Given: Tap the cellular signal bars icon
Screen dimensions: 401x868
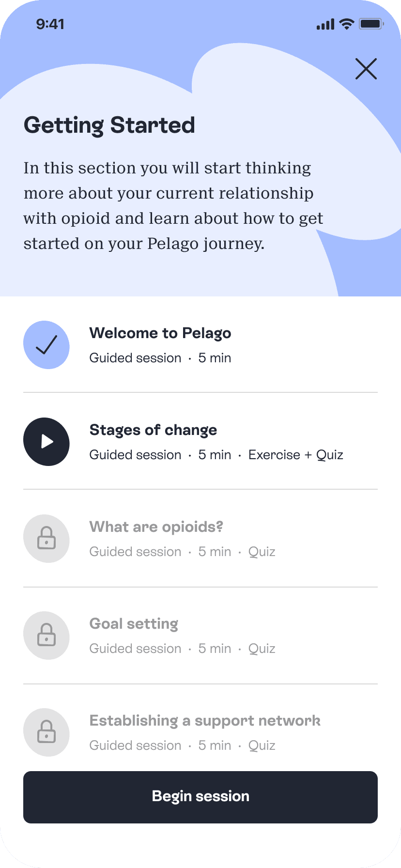Looking at the screenshot, I should 325,24.
